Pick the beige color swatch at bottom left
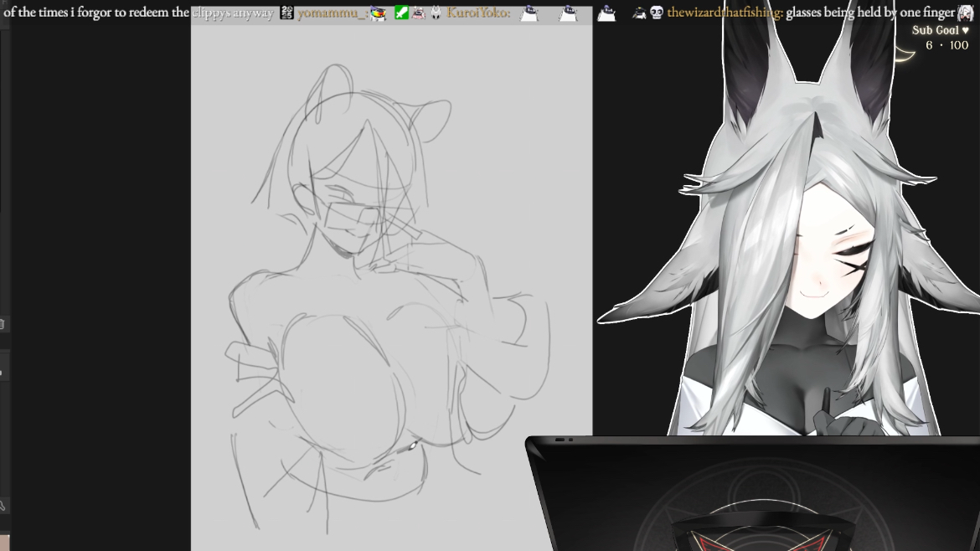The image size is (980, 551). (4, 543)
